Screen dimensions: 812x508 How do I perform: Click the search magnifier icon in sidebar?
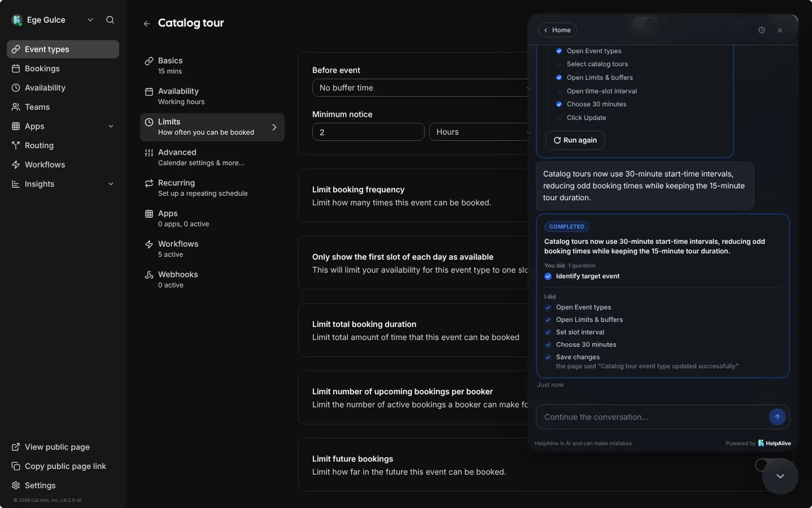point(110,20)
